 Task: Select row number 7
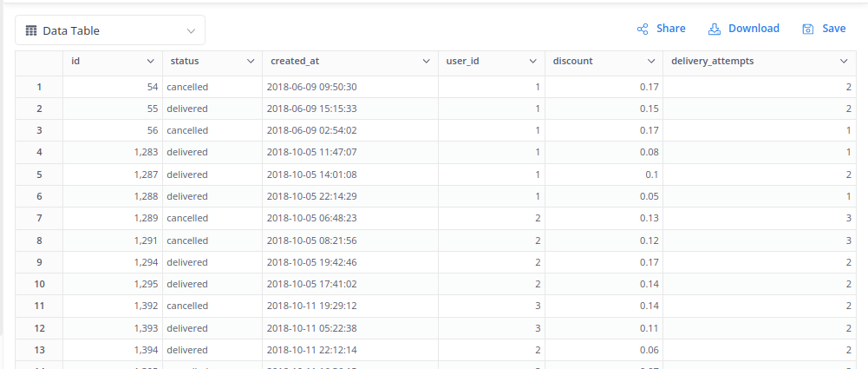pos(38,218)
